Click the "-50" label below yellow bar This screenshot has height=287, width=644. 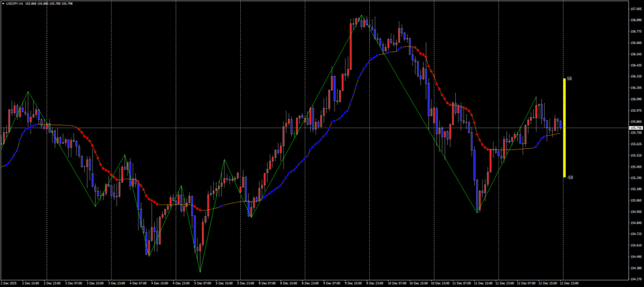click(x=569, y=178)
